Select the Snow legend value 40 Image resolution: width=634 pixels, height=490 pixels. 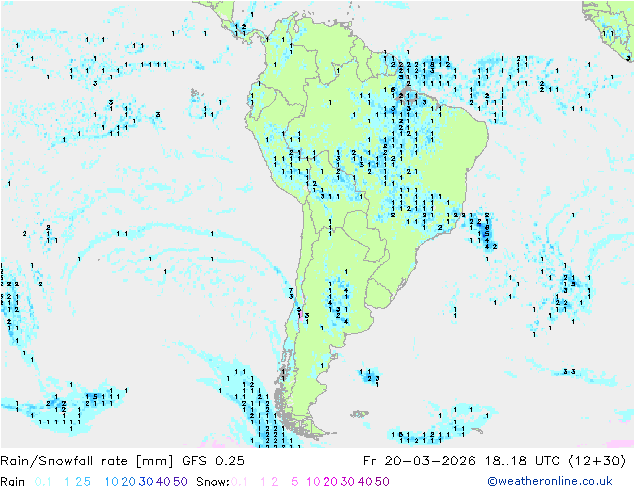pos(365,482)
